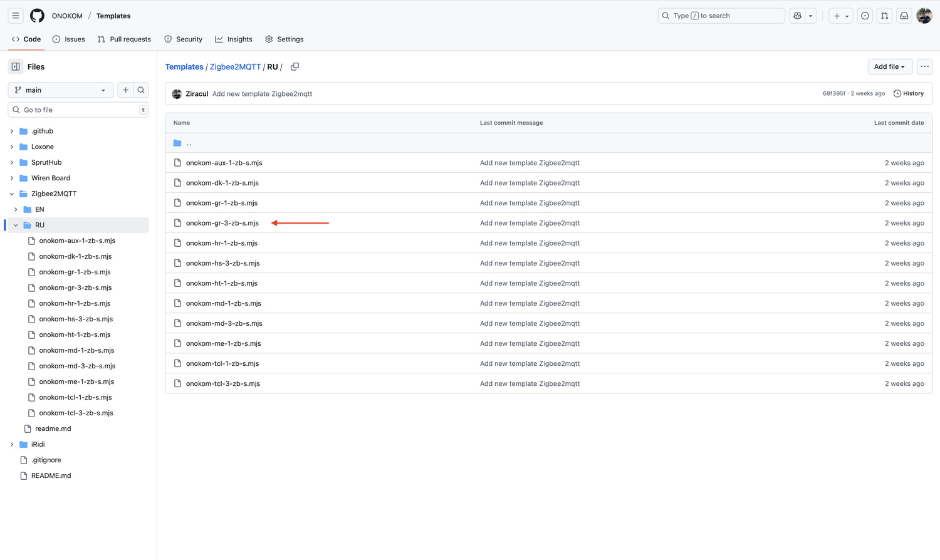
Task: Open the Add file dropdown
Action: pos(889,66)
